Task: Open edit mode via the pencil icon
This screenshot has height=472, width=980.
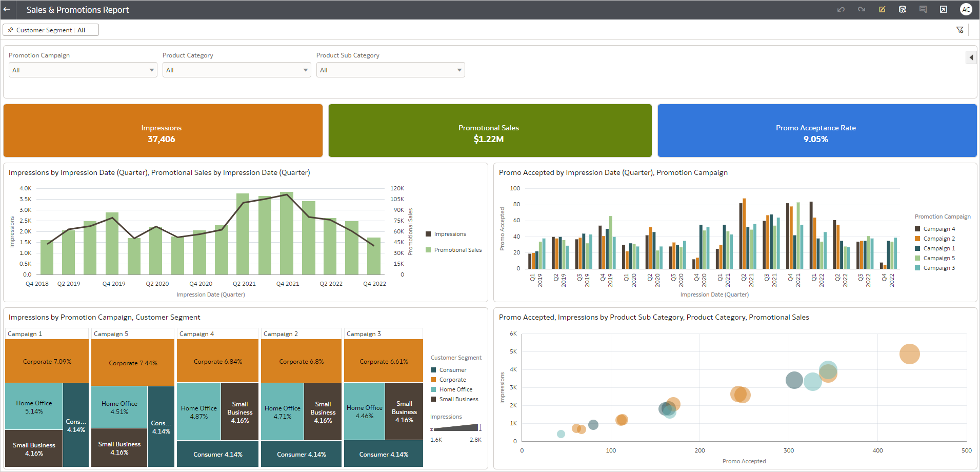Action: [x=883, y=9]
